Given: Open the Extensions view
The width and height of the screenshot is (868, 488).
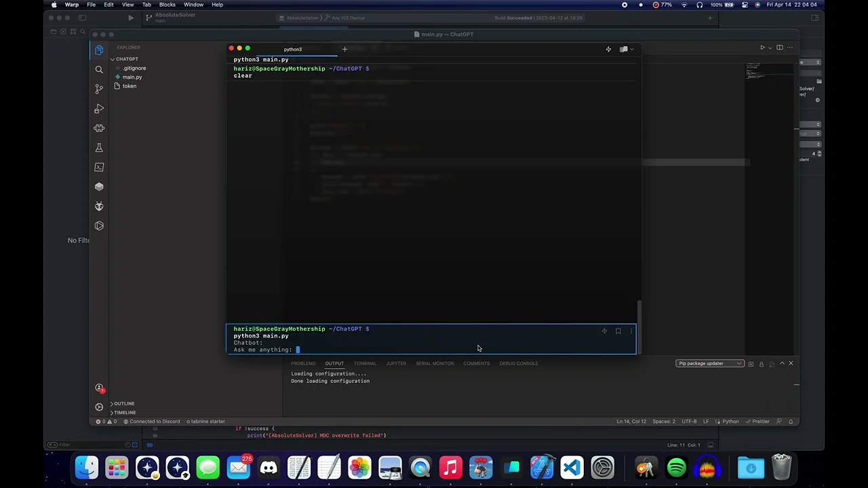Looking at the screenshot, I should tap(99, 128).
